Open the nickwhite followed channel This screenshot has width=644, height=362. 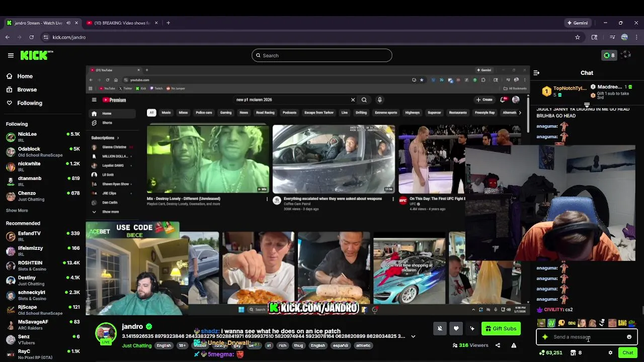point(43,166)
